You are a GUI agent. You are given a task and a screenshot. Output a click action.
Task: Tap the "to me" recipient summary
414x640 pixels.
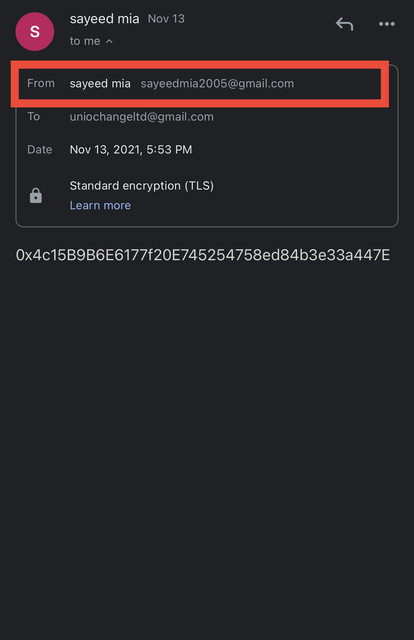[85, 41]
